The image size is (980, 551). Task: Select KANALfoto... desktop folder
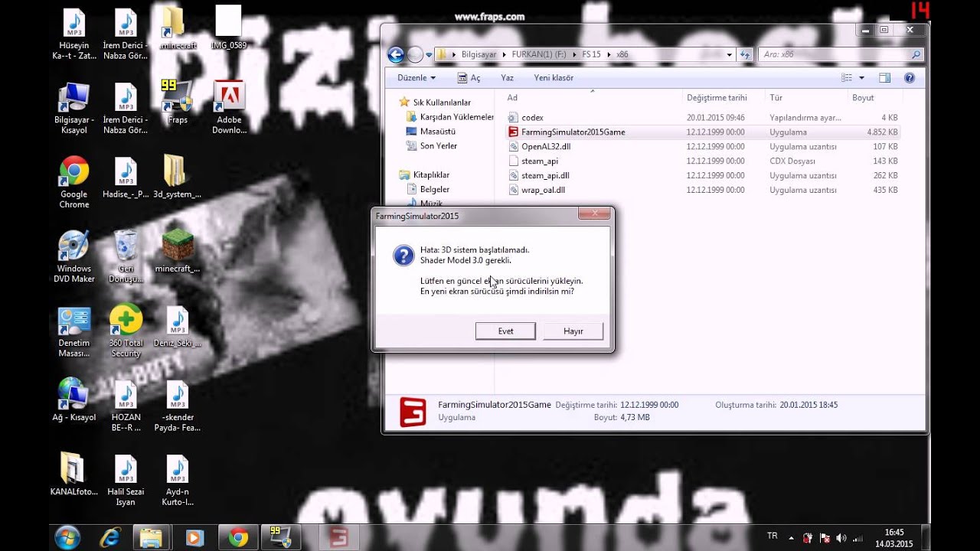pyautogui.click(x=74, y=474)
